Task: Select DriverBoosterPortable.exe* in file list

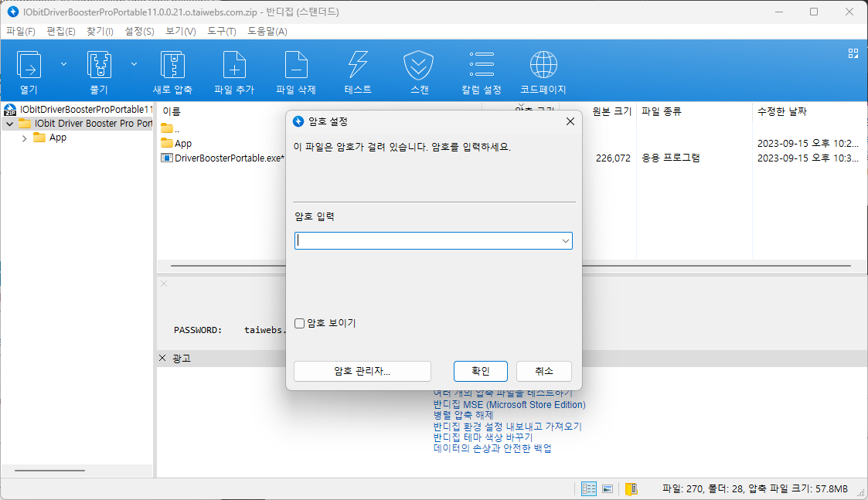Action: (x=223, y=158)
